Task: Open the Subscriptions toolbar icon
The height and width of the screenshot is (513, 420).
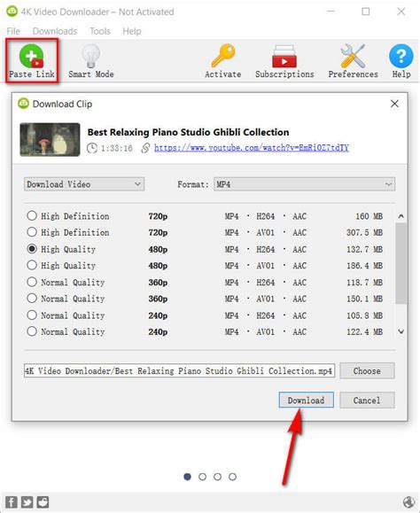Action: (x=284, y=57)
